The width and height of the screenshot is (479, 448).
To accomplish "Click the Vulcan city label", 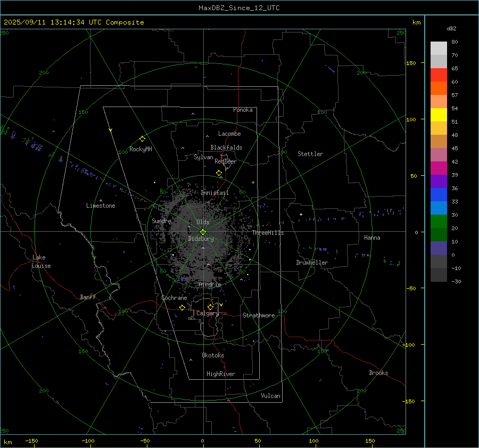I will click(x=270, y=396).
